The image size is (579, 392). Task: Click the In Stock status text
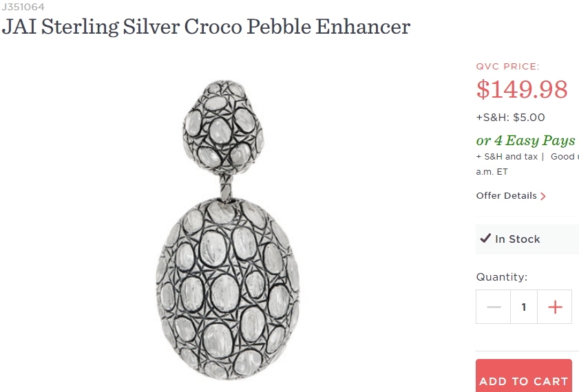[x=518, y=239]
